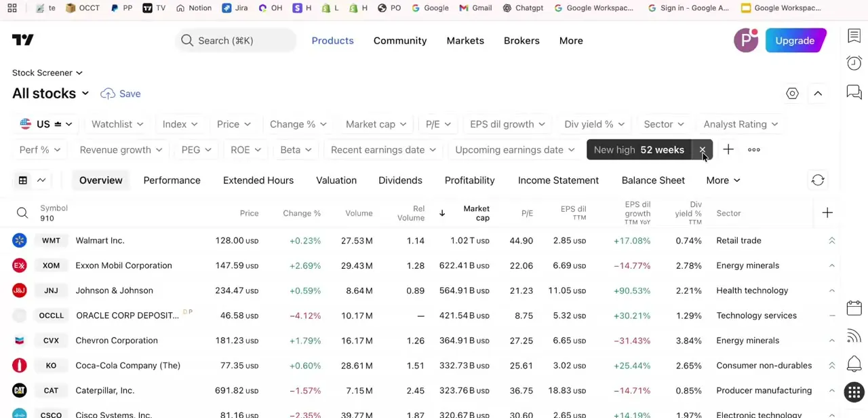Open the Beta filter dropdown
868x418 pixels.
pos(296,150)
